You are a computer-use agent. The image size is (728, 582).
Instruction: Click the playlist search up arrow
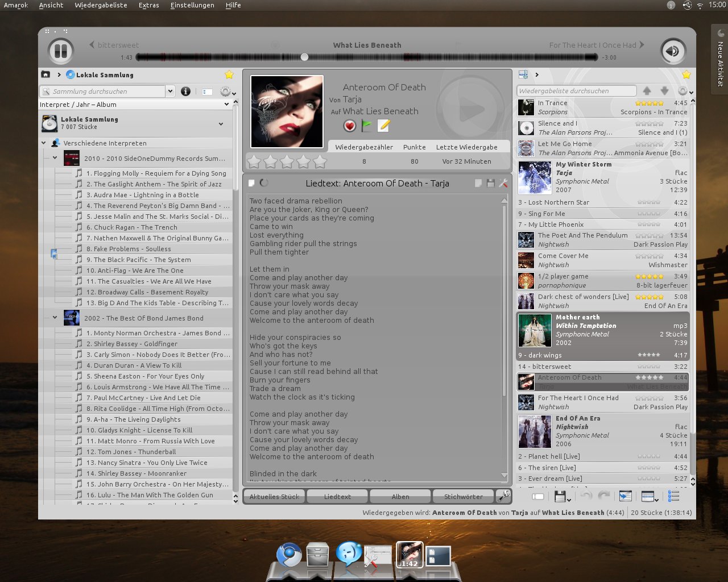(647, 91)
